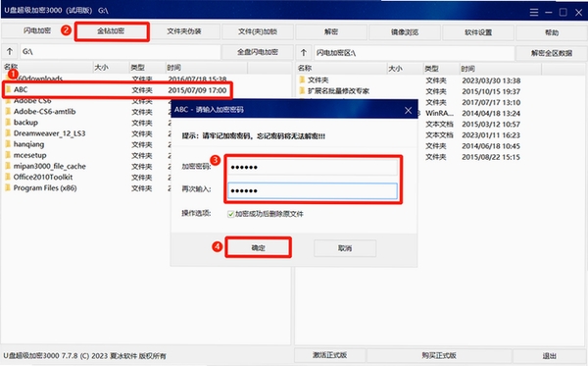Click date 2014/04/18 13:24 in right pane

[491, 114]
